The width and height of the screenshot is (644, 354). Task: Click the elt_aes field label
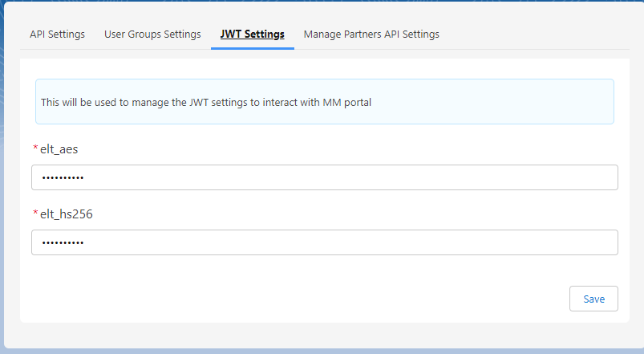(x=59, y=149)
